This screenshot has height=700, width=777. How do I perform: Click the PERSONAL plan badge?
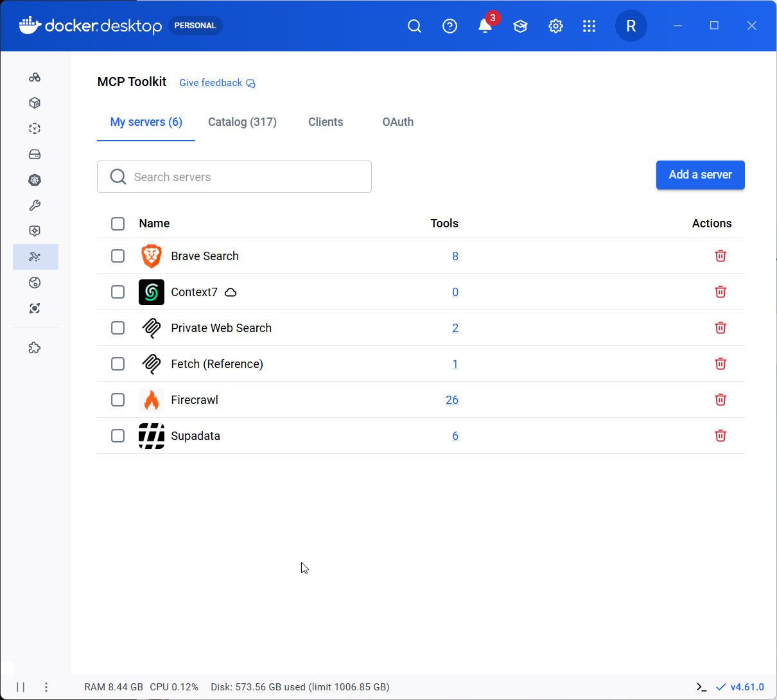(x=195, y=26)
